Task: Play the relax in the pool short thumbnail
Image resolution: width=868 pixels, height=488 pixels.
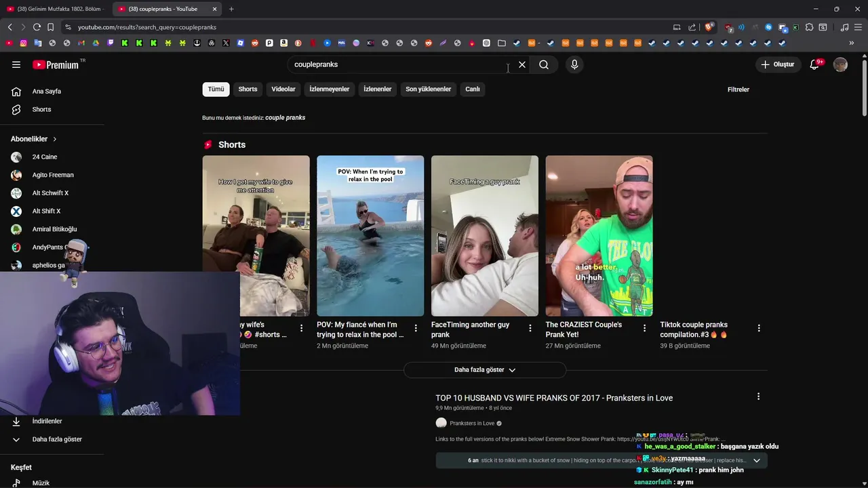Action: [370, 236]
